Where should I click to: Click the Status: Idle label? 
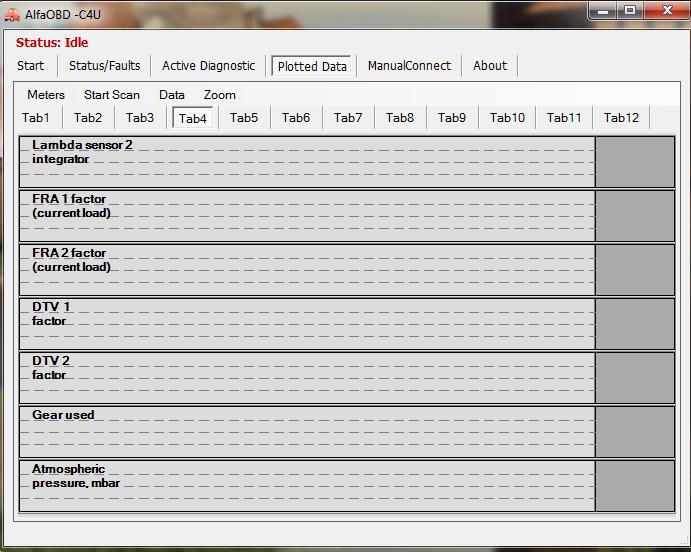(x=52, y=43)
